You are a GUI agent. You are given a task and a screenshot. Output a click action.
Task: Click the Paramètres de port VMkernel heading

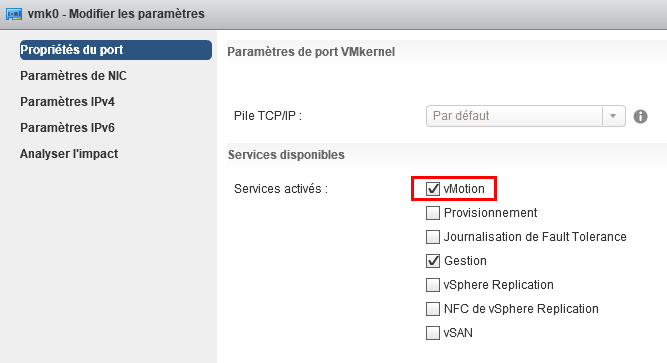coord(311,52)
